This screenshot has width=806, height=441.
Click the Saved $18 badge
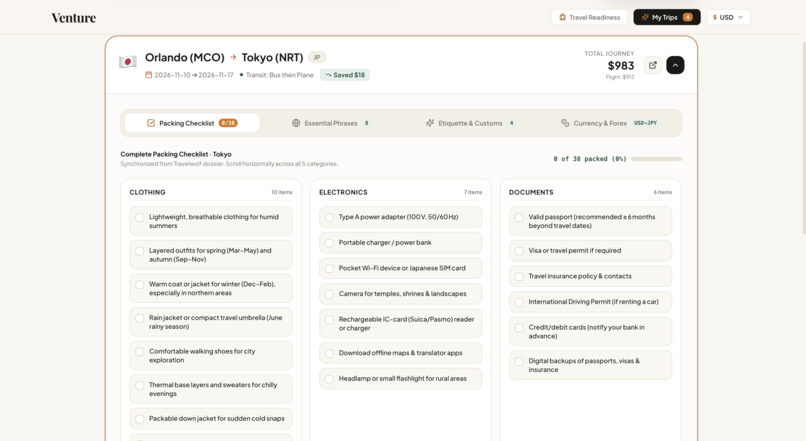point(345,75)
